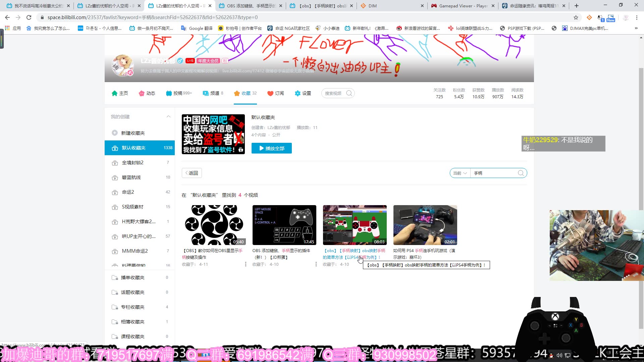644x362 pixels.
Task: Click the 返回 back button
Action: coord(192,173)
